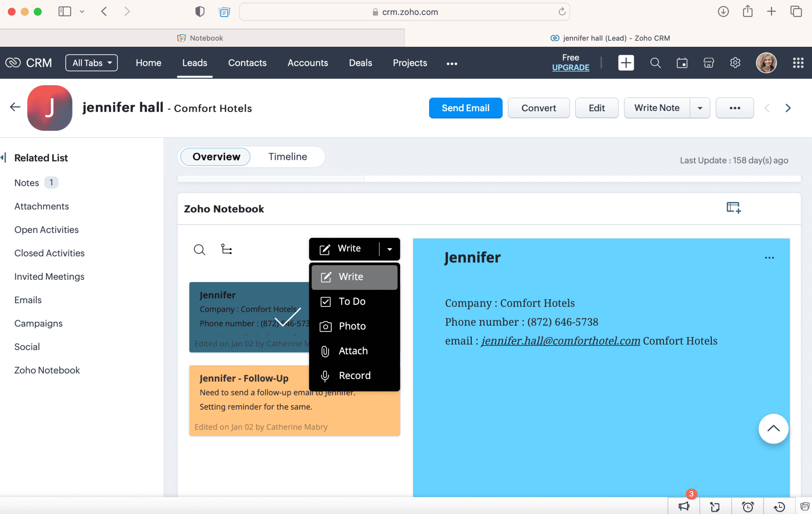Click the add notebook icon in Zoho Notebook header
Screen dimensions: 812x514
(x=733, y=207)
